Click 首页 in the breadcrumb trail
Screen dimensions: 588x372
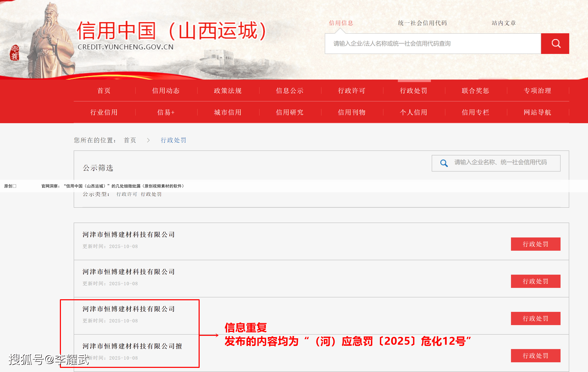pos(130,140)
